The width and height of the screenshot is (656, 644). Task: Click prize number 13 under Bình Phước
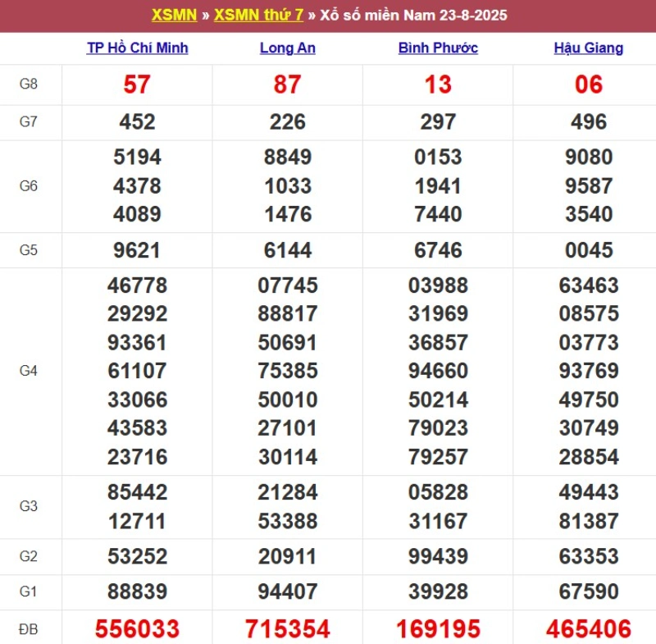438,84
